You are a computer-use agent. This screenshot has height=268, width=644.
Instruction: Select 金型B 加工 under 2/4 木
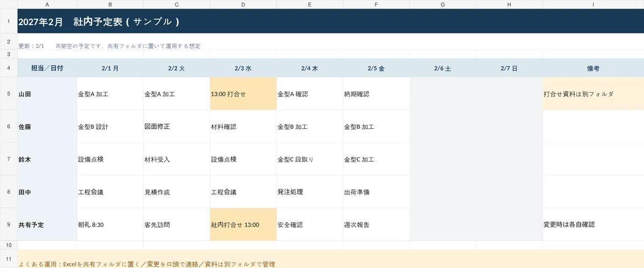coord(310,127)
